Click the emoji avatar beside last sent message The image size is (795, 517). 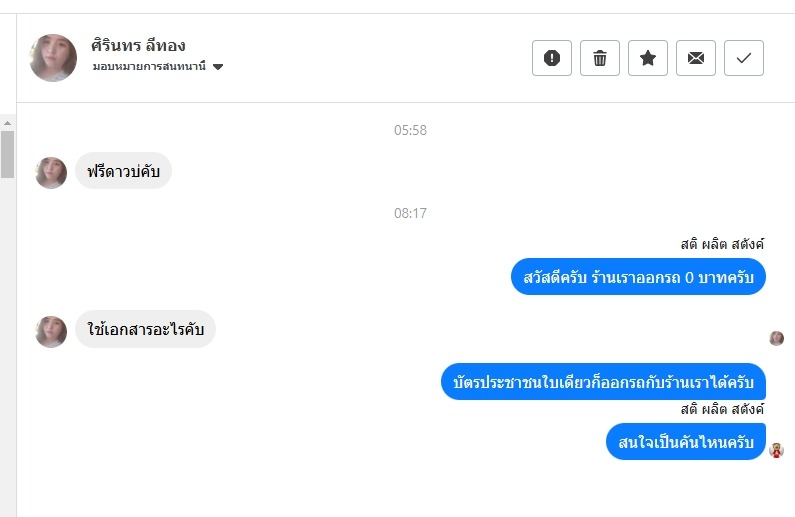click(x=776, y=450)
